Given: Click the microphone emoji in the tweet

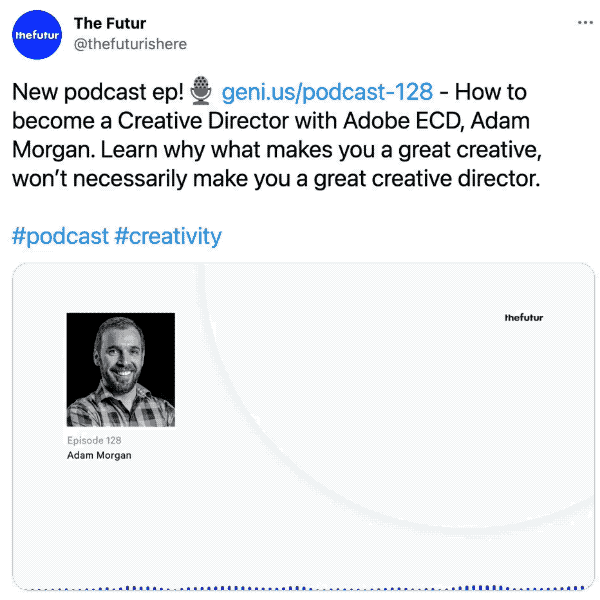Looking at the screenshot, I should pyautogui.click(x=202, y=92).
